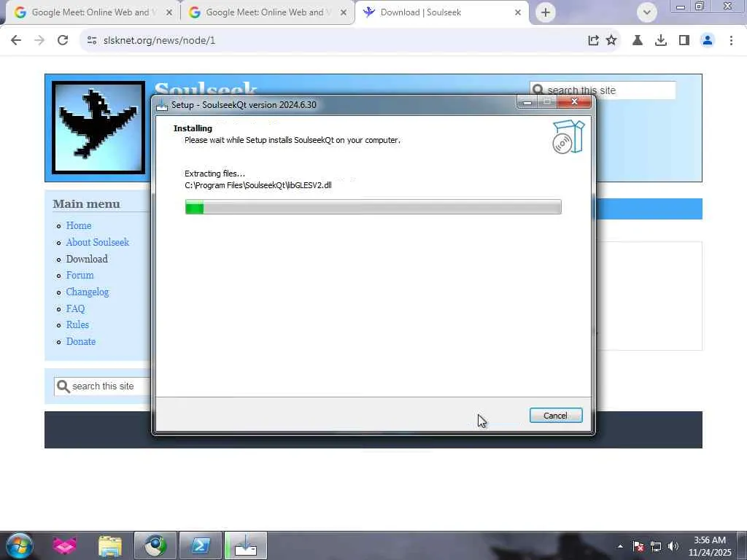This screenshot has width=747, height=560.
Task: Click the header search magnifier icon
Action: (x=538, y=90)
